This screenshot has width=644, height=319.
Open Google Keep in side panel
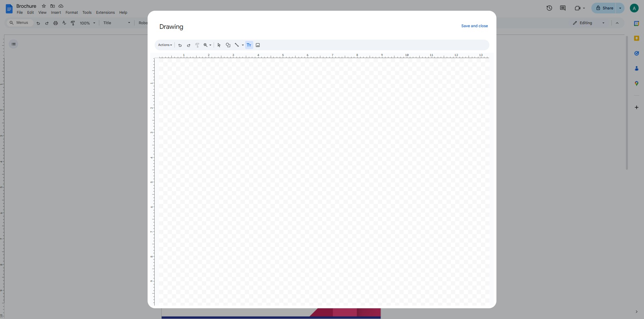(x=636, y=38)
